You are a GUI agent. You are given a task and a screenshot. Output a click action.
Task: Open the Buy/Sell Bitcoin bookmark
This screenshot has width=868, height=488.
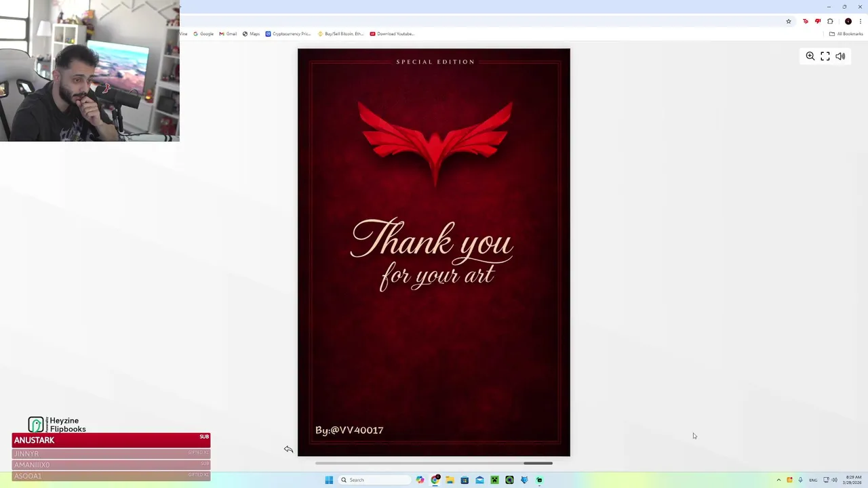click(341, 34)
